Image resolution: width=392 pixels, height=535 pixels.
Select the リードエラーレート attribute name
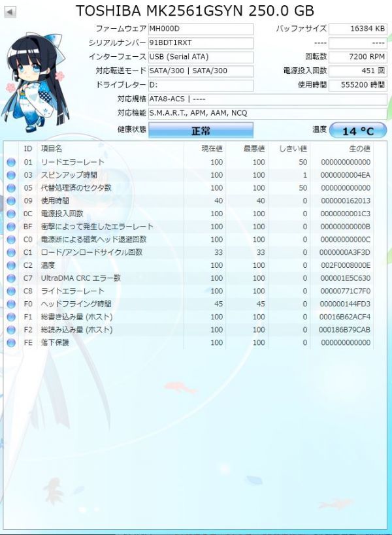tap(73, 162)
